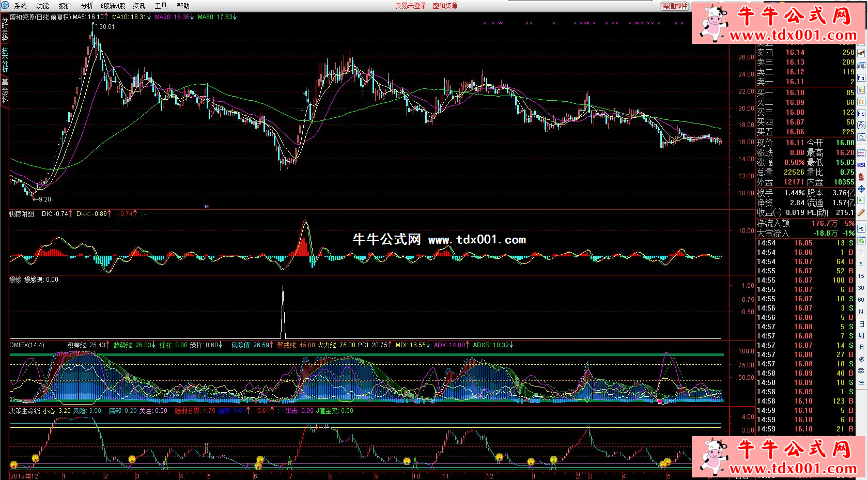868x480 pixels.
Task: Select the 日 daily period button
Action: point(861,324)
